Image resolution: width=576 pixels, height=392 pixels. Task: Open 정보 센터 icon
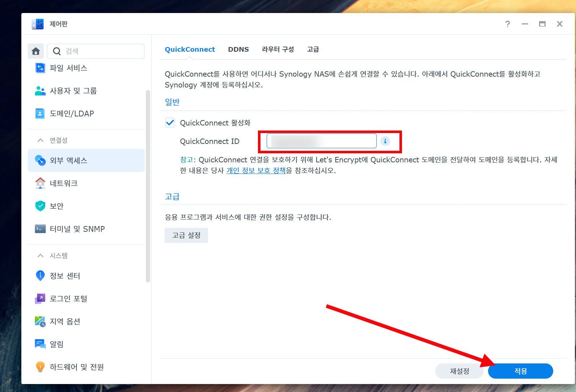[40, 276]
